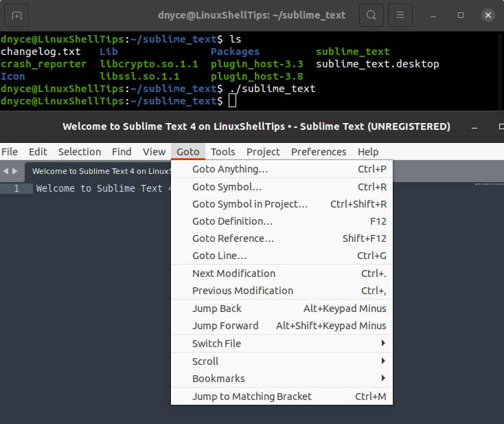Choose Goto Anything… from the menu

coord(282,169)
